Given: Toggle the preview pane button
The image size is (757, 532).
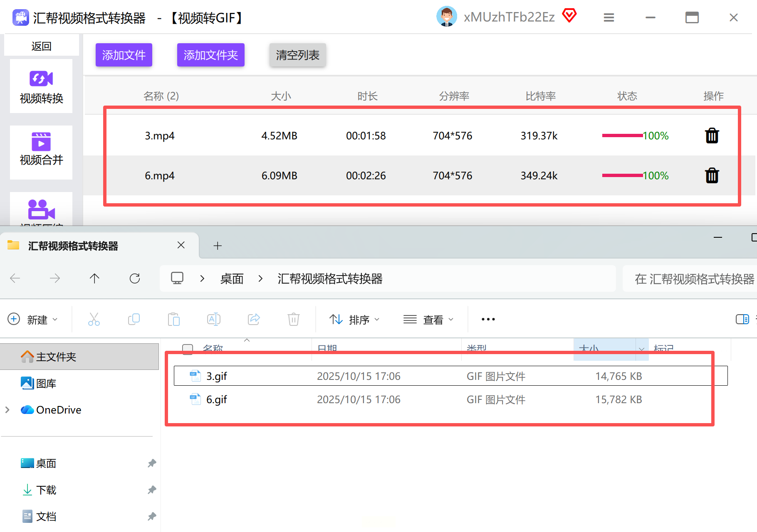Looking at the screenshot, I should 742,319.
